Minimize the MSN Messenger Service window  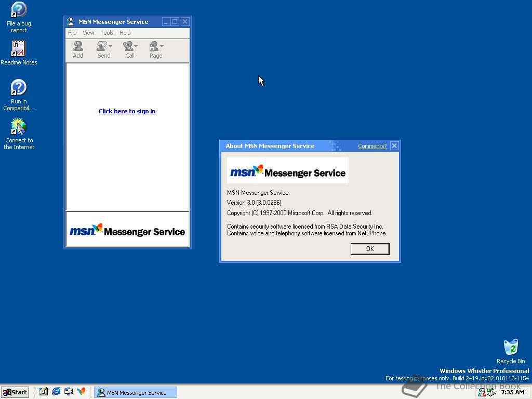166,22
